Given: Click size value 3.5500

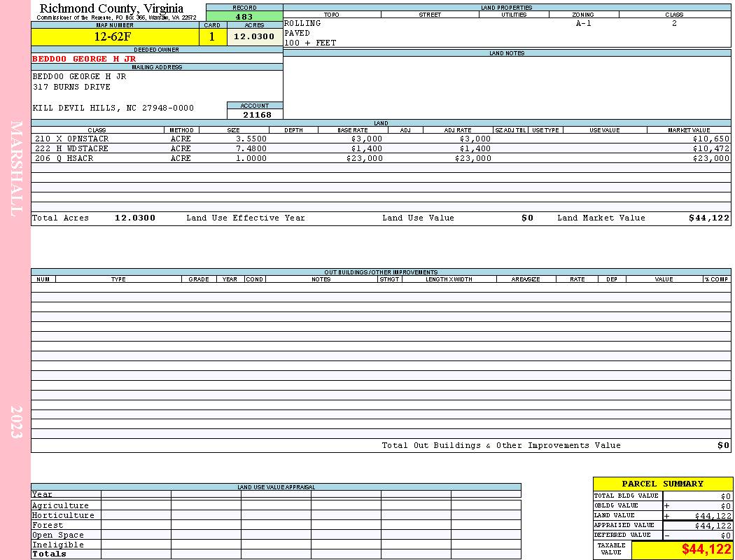Looking at the screenshot, I should pyautogui.click(x=251, y=139).
